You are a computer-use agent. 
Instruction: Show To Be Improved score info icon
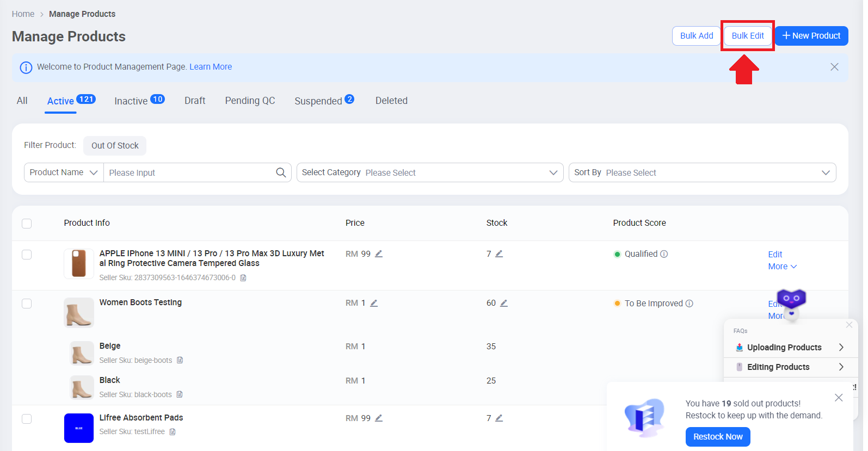690,304
